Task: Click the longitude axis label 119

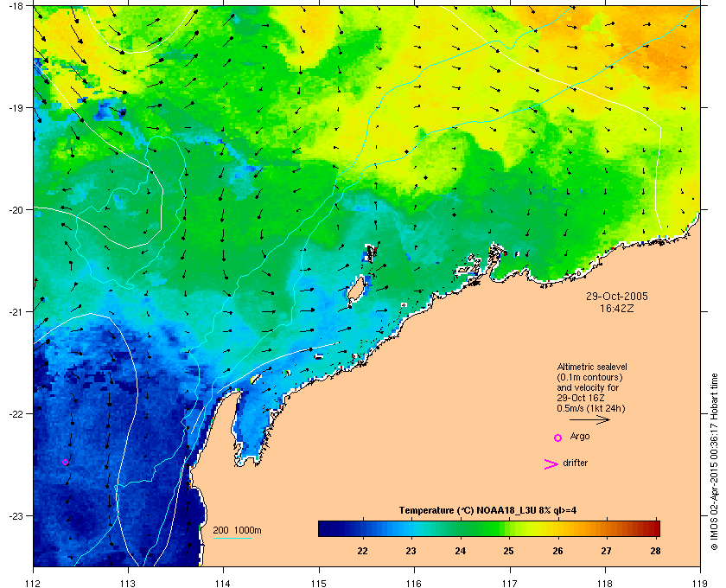Action: tap(700, 584)
